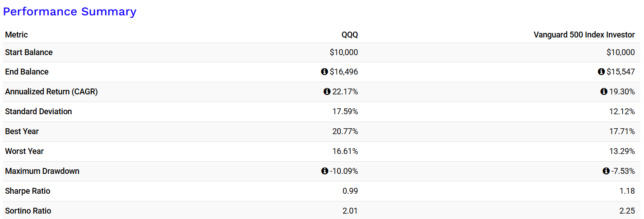
Task: Select the Maximum Drawdown row label
Action: [x=42, y=171]
